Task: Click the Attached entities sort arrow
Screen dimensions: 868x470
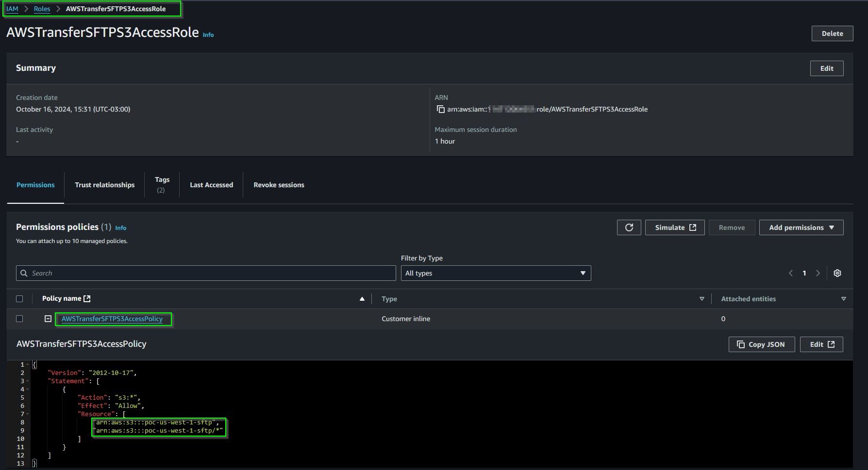Action: click(x=843, y=299)
